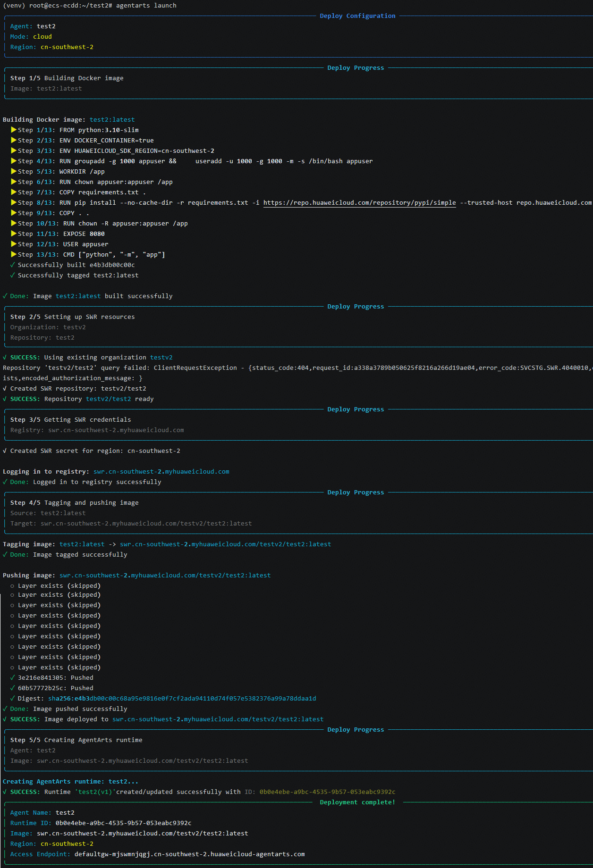Click the sha256 digest hash
This screenshot has width=593, height=868.
(182, 699)
